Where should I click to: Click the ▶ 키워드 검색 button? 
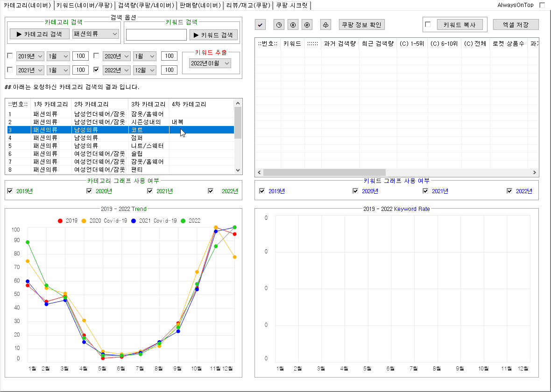click(213, 35)
